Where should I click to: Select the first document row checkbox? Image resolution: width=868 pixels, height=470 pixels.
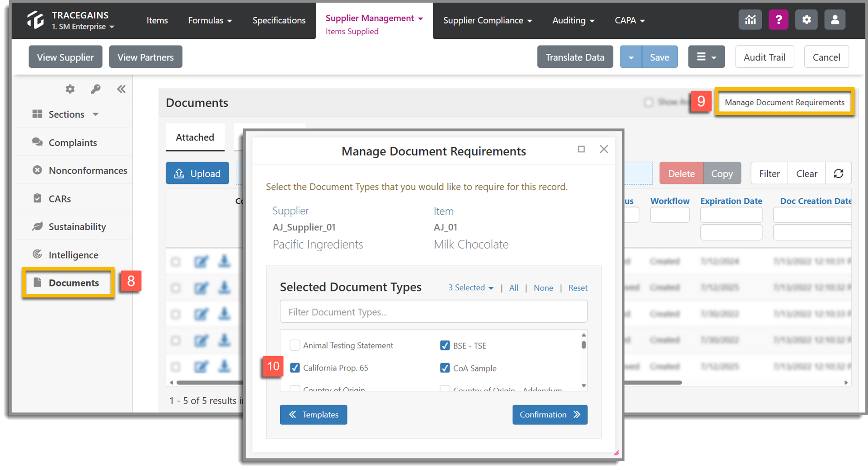click(176, 262)
